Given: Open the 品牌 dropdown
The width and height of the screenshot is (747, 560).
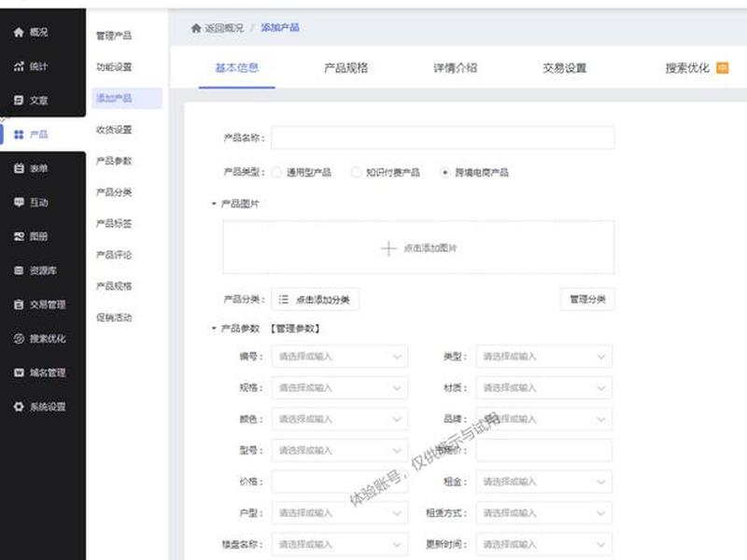Looking at the screenshot, I should 543,419.
